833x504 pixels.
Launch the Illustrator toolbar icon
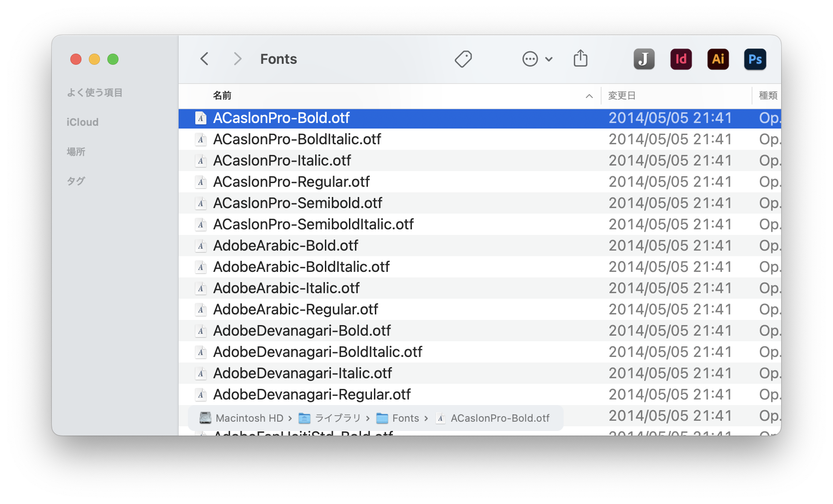coord(718,59)
